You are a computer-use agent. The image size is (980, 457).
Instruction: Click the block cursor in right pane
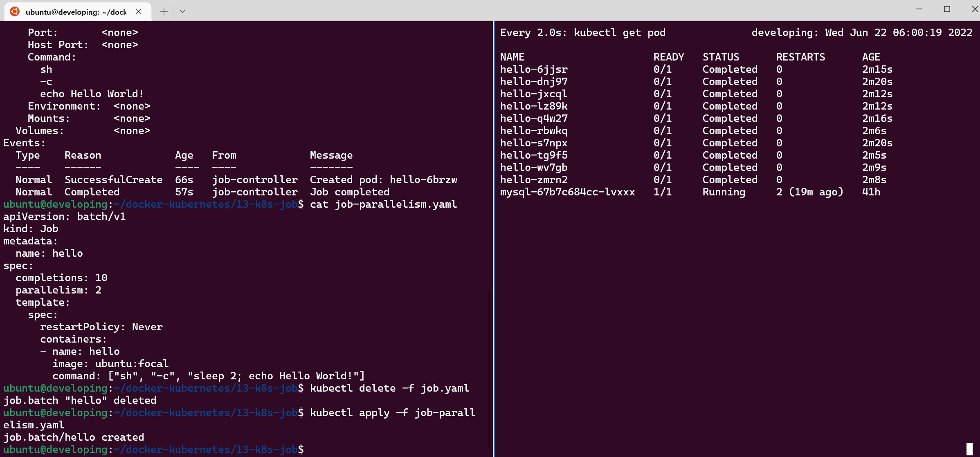(969, 449)
